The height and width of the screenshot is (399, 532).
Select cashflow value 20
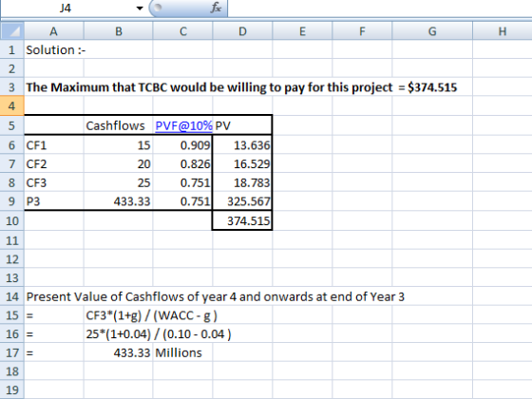click(119, 163)
